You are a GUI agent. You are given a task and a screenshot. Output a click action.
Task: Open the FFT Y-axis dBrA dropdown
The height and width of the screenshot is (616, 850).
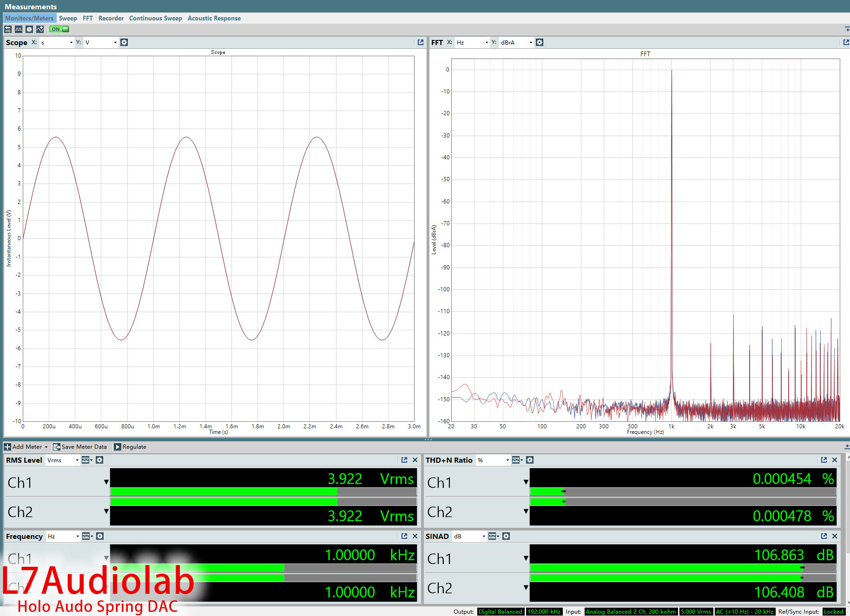531,42
